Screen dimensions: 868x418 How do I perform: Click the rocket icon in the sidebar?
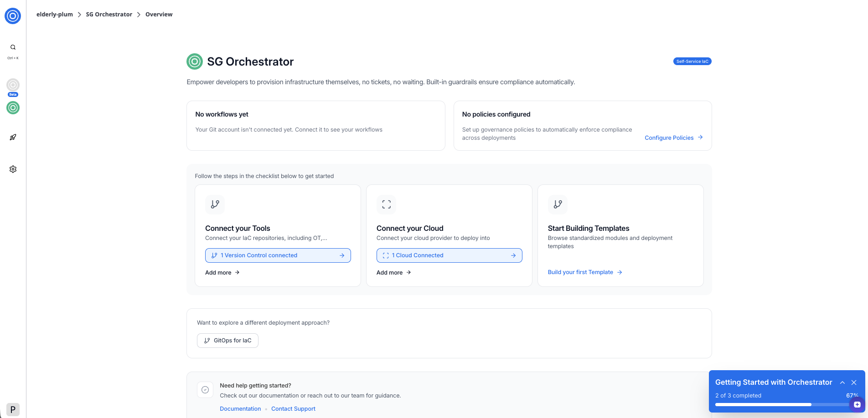[13, 137]
